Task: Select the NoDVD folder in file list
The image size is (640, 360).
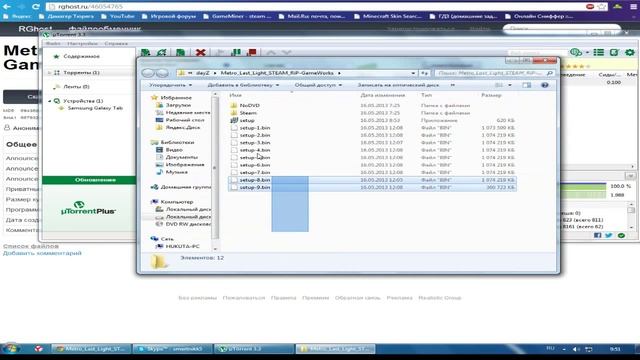Action: tap(249, 105)
